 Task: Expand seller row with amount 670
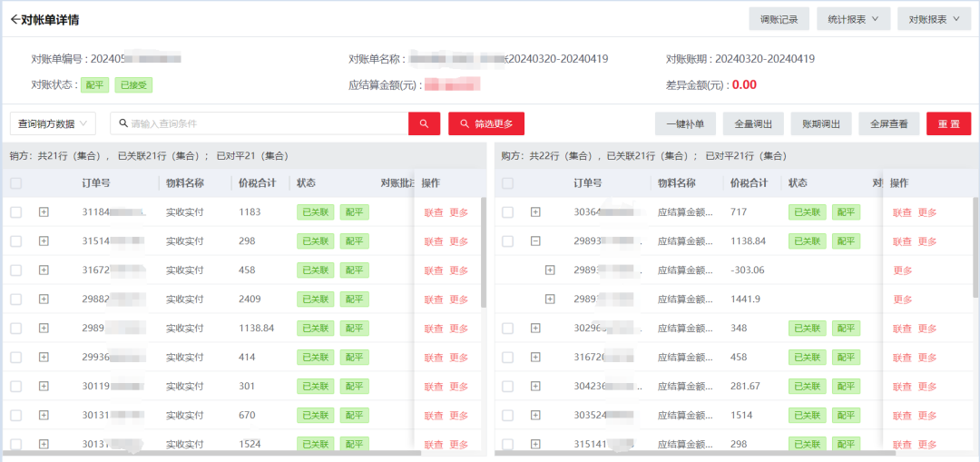pos(44,416)
